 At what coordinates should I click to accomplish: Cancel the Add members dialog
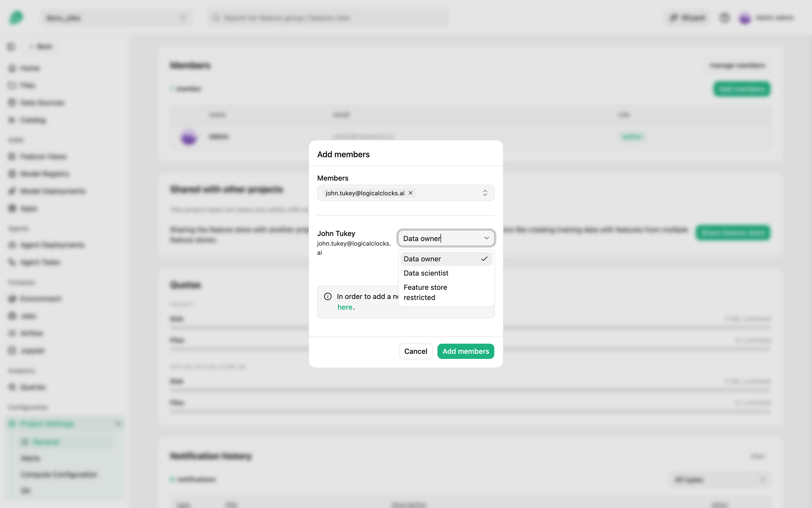pyautogui.click(x=415, y=351)
